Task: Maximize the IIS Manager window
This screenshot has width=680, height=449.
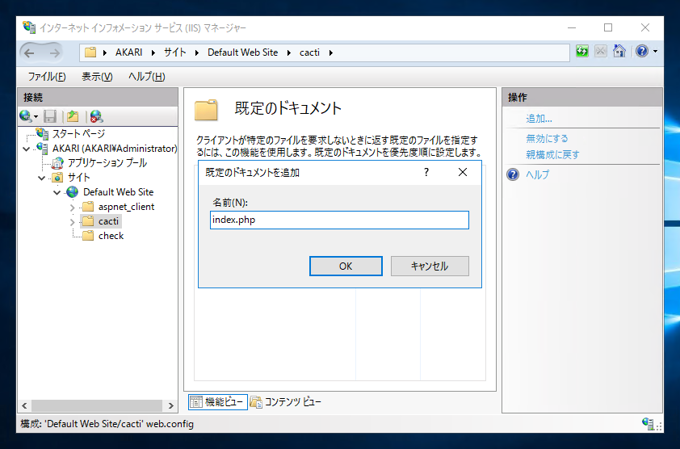Action: pos(608,28)
